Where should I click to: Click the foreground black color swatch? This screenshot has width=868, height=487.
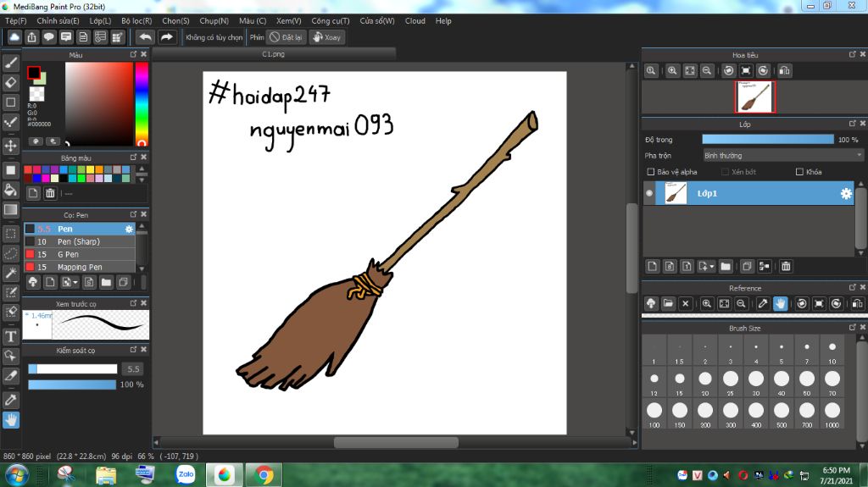(x=34, y=73)
